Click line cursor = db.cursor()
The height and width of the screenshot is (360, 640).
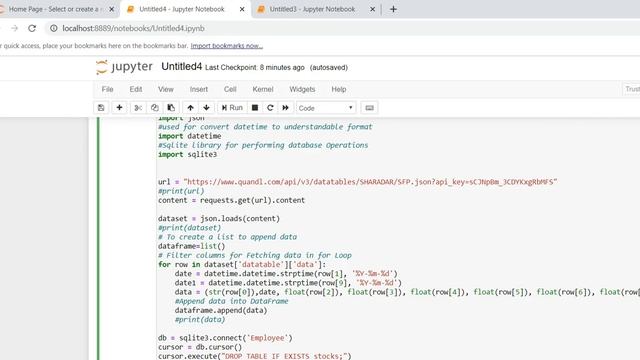click(x=200, y=347)
